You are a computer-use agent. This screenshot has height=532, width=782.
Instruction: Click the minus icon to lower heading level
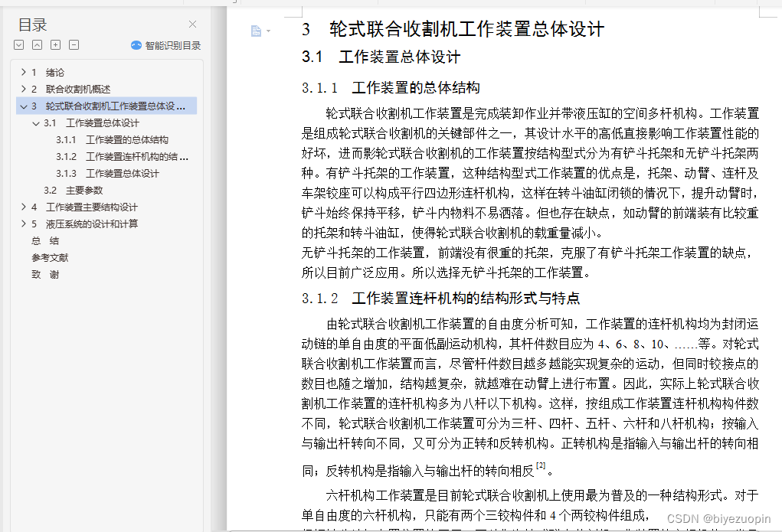click(74, 45)
